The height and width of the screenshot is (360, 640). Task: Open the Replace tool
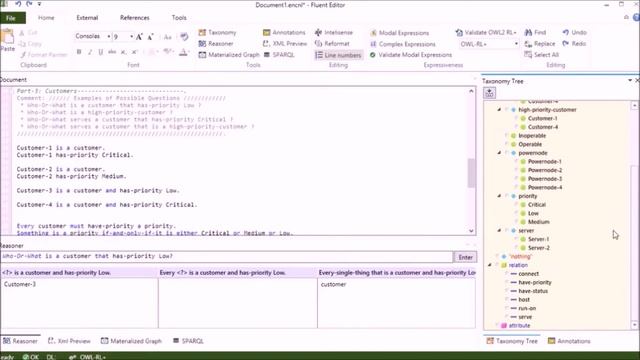click(540, 43)
